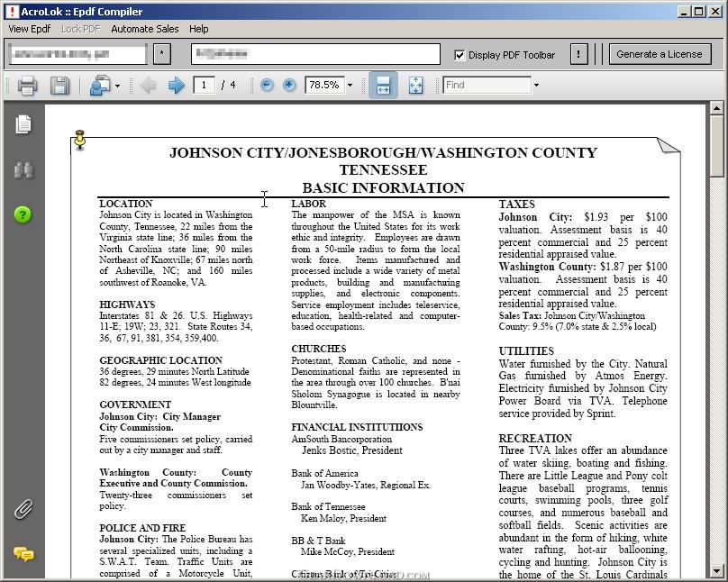Click the Save a copy floppy icon
The image size is (728, 582).
59,86
